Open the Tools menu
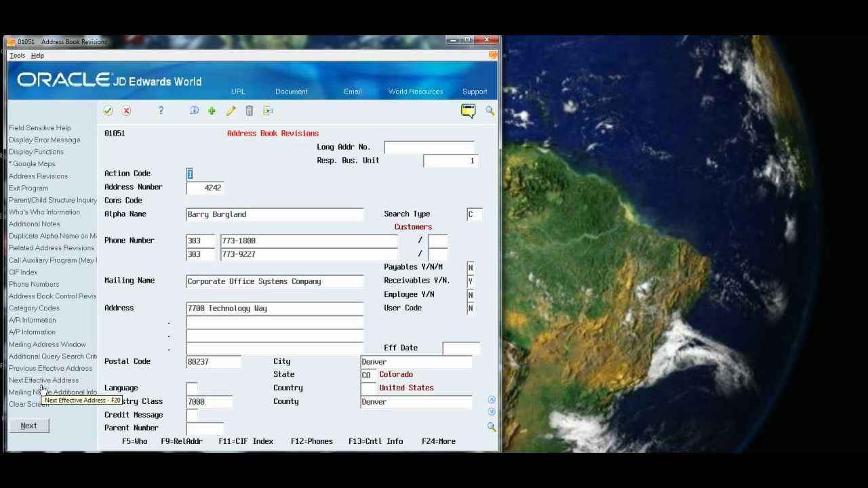The width and height of the screenshot is (868, 488). (x=17, y=56)
